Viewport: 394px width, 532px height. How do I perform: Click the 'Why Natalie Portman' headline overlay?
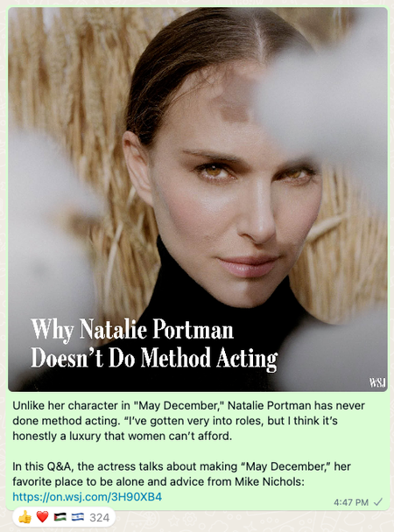(132, 329)
